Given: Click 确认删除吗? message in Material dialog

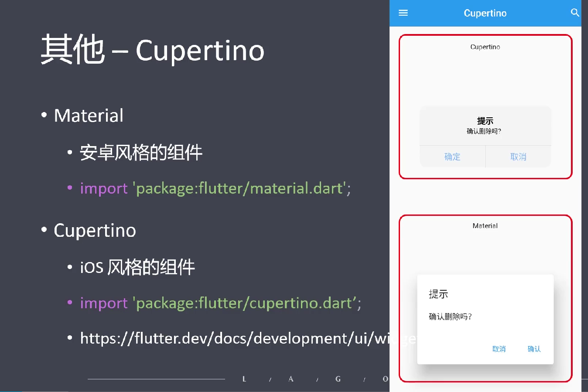Looking at the screenshot, I should click(450, 317).
